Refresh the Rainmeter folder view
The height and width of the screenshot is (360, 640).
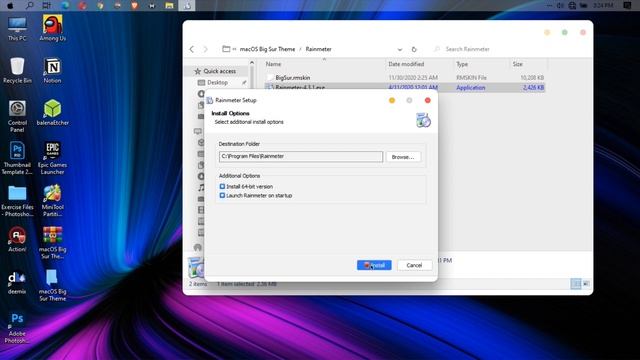[414, 49]
